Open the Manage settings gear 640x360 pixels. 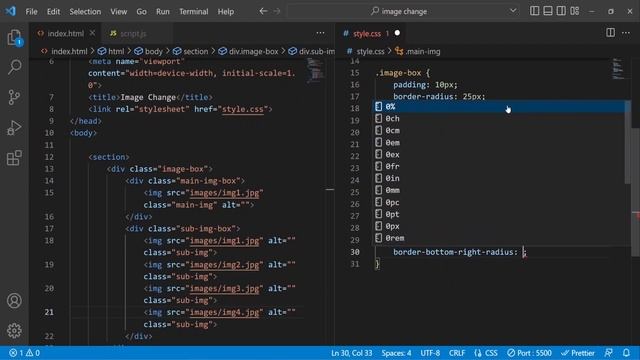click(x=14, y=331)
